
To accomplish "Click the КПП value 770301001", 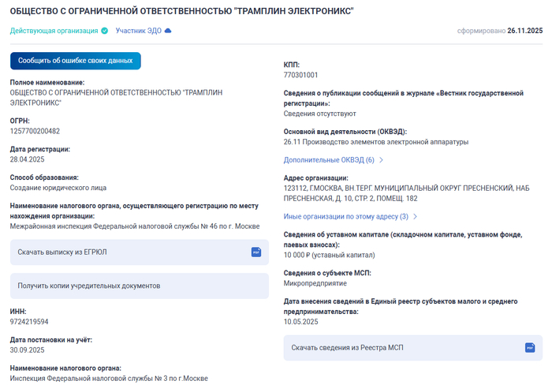I will tap(300, 75).
